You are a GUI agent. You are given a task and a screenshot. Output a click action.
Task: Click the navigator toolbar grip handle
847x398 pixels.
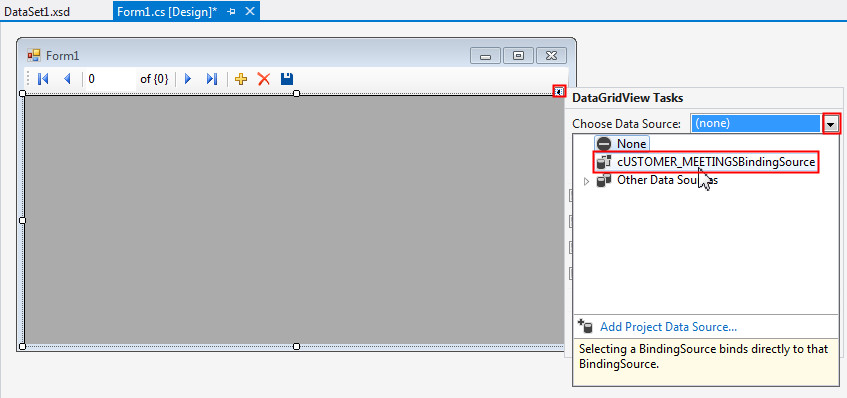point(29,79)
